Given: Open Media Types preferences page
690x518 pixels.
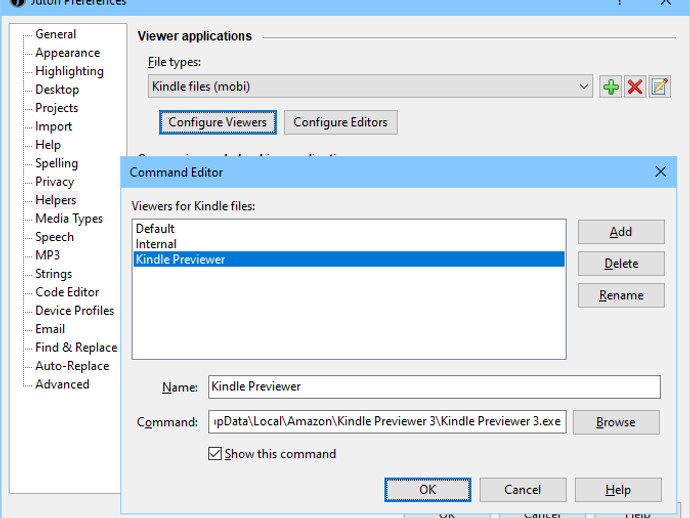Looking at the screenshot, I should 69,219.
